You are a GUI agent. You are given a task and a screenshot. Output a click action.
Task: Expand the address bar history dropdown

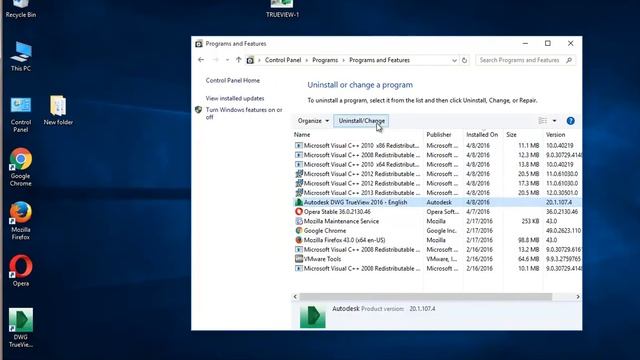[x=454, y=60]
